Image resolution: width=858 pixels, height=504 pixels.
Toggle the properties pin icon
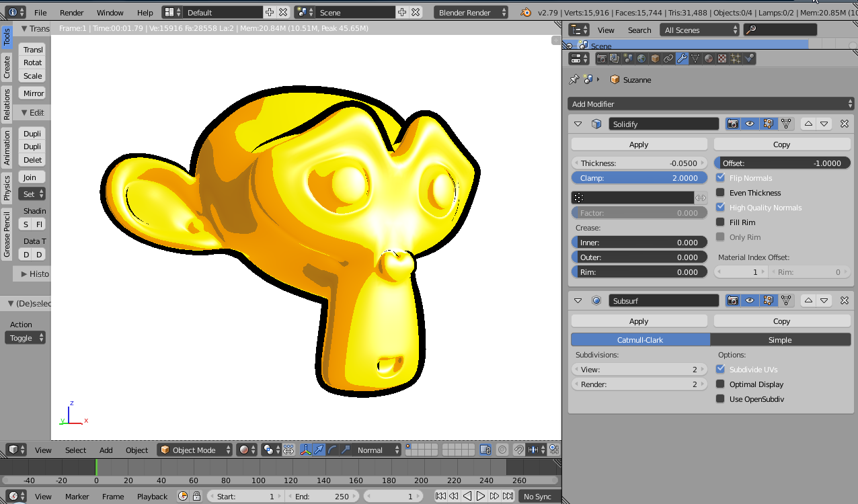point(574,79)
